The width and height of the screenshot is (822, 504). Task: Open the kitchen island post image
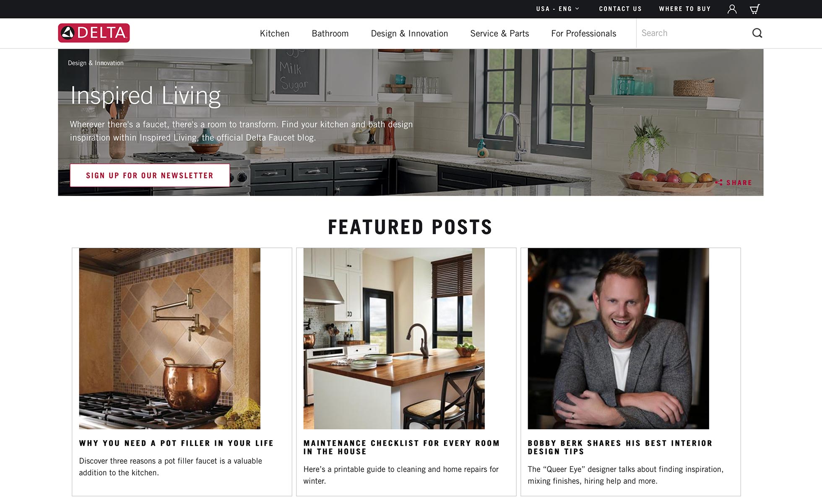394,338
